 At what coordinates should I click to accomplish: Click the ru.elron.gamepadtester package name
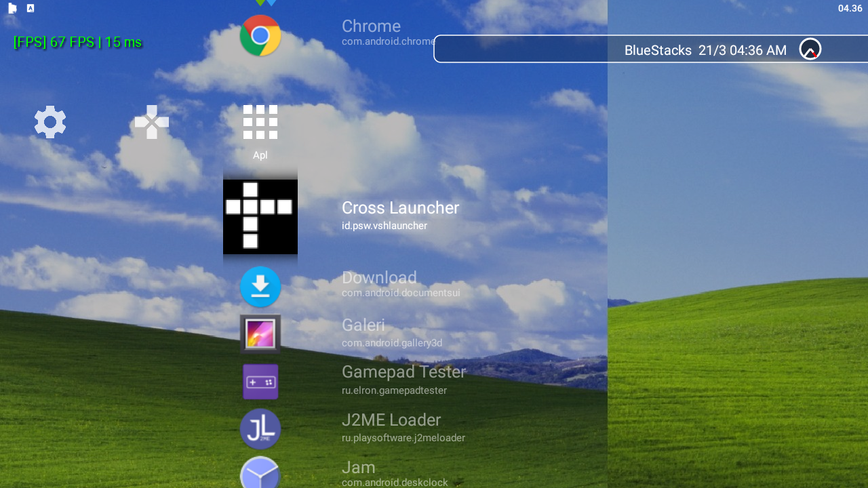click(394, 390)
